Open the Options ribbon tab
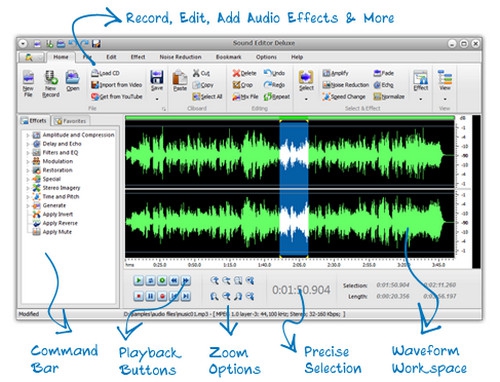The height and width of the screenshot is (382, 500). pyautogui.click(x=266, y=57)
